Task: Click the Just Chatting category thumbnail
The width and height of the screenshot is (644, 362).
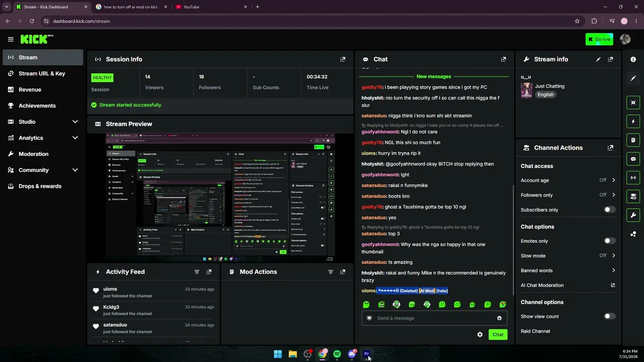Action: coord(527,90)
